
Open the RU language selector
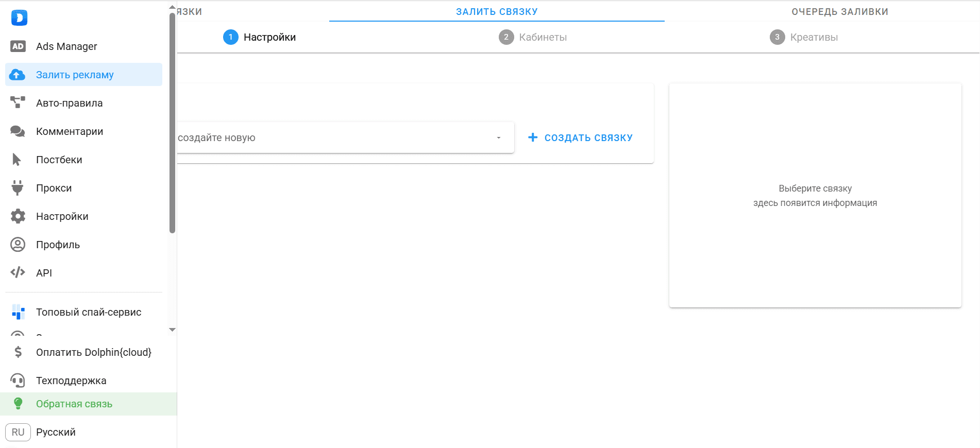[x=18, y=432]
